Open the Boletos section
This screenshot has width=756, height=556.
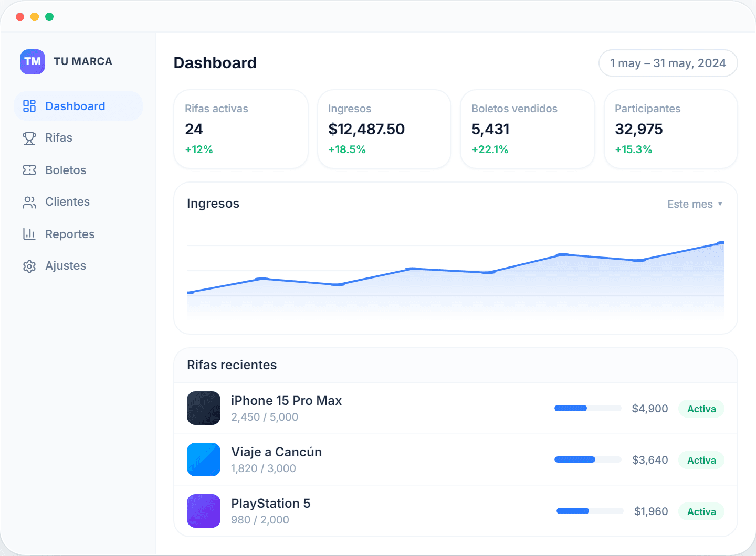[x=78, y=170]
